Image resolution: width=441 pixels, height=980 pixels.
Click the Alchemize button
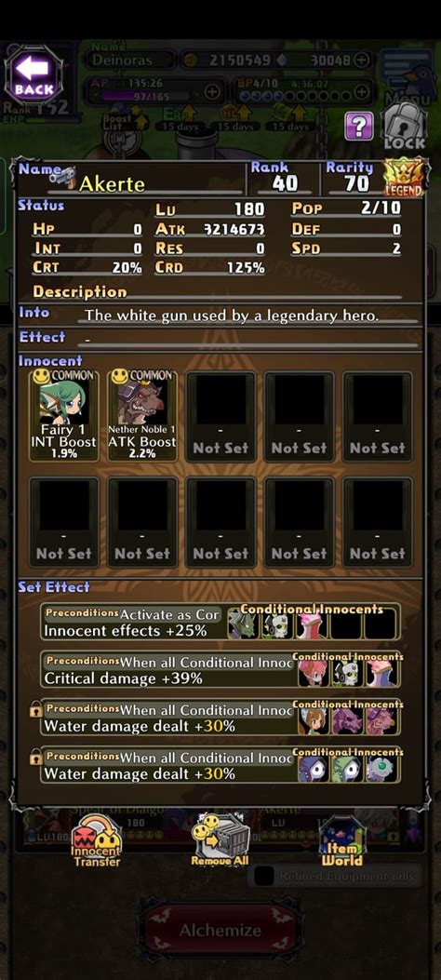[220, 930]
